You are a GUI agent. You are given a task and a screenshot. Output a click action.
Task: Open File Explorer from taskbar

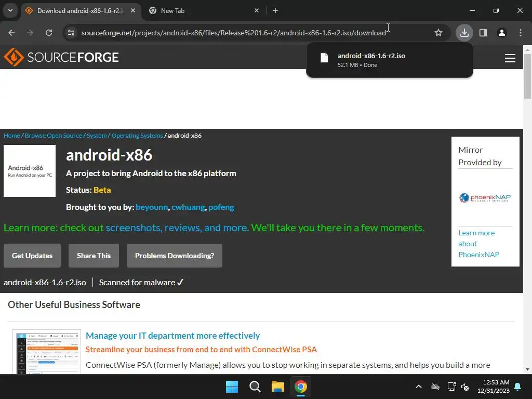tap(277, 387)
